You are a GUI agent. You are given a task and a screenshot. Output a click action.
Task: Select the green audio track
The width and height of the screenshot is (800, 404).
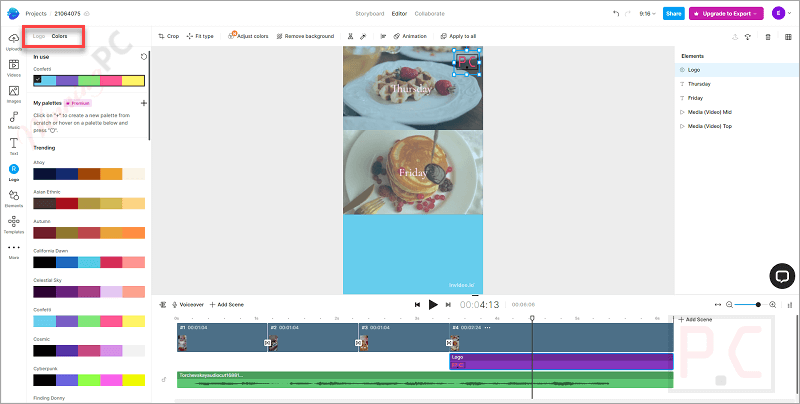tap(425, 380)
